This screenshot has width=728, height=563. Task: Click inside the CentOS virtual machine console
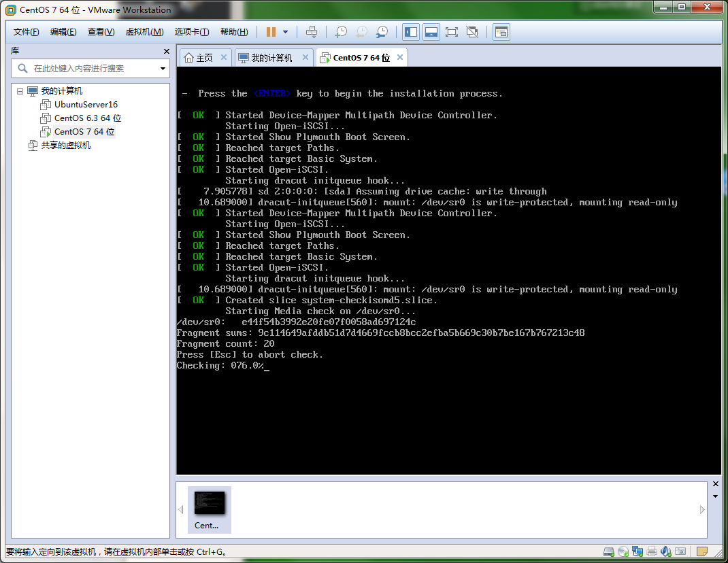(449, 270)
